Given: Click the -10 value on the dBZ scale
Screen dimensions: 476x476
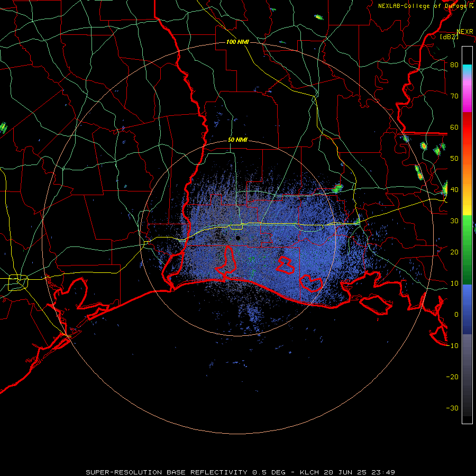Looking at the screenshot, I should pos(452,346).
